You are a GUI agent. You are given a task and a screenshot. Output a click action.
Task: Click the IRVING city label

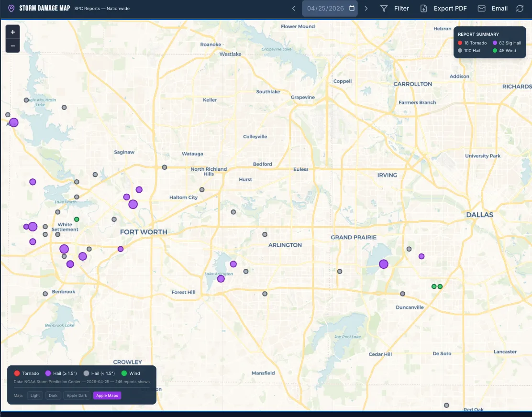coord(387,176)
